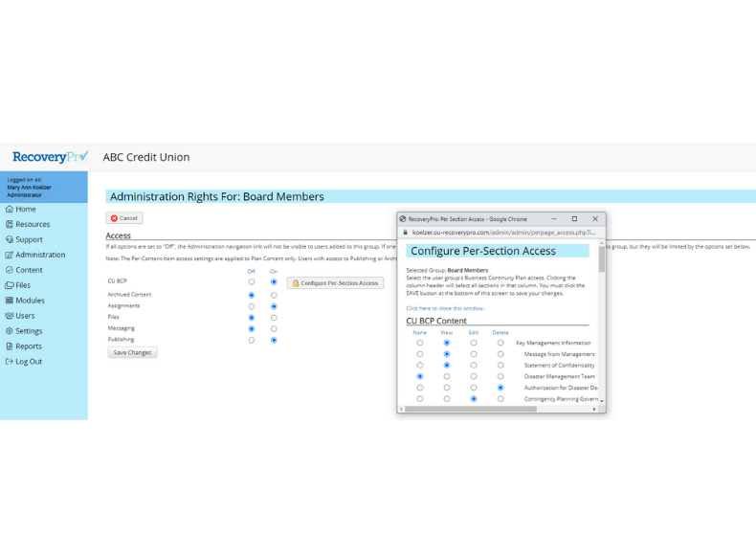
Task: Minimize the Per Section Access popup
Action: coord(554,219)
